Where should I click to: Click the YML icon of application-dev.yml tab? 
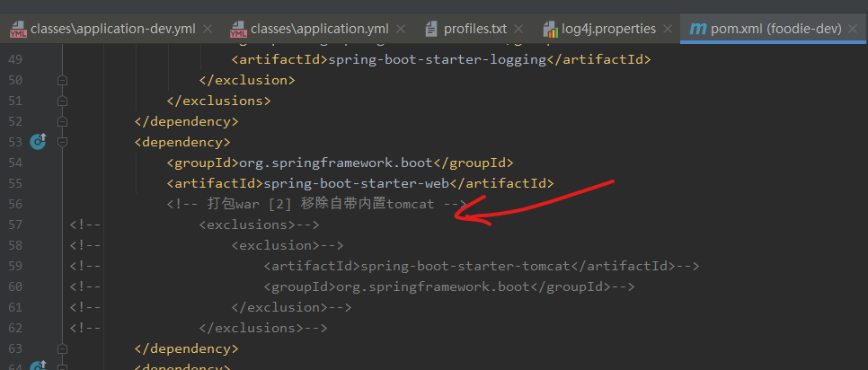pos(18,29)
